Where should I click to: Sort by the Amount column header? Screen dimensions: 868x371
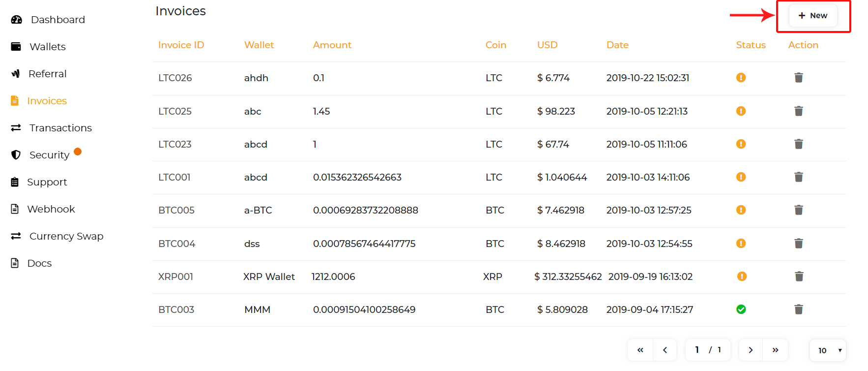[332, 45]
